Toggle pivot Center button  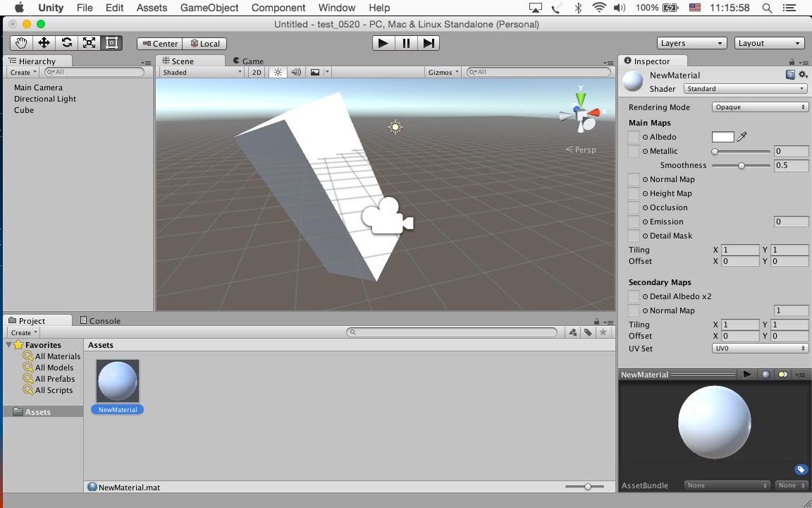tap(160, 43)
